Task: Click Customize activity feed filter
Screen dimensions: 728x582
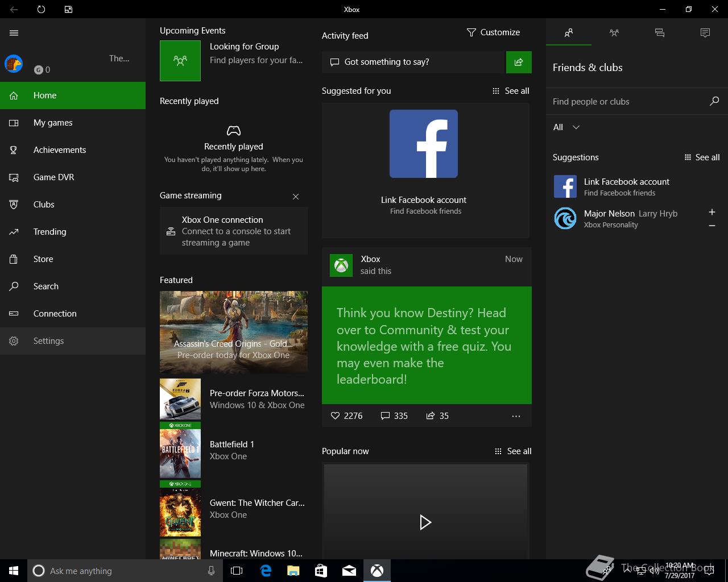Action: pyautogui.click(x=493, y=32)
